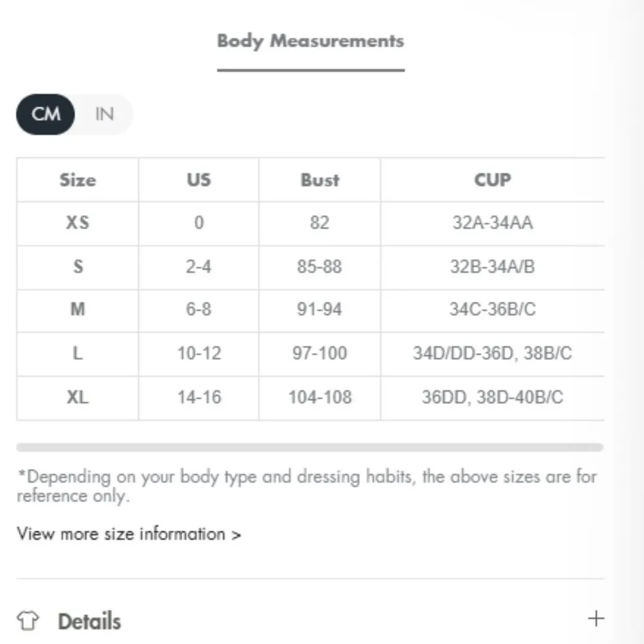This screenshot has height=644, width=644.
Task: Click the US column header
Action: click(x=198, y=180)
